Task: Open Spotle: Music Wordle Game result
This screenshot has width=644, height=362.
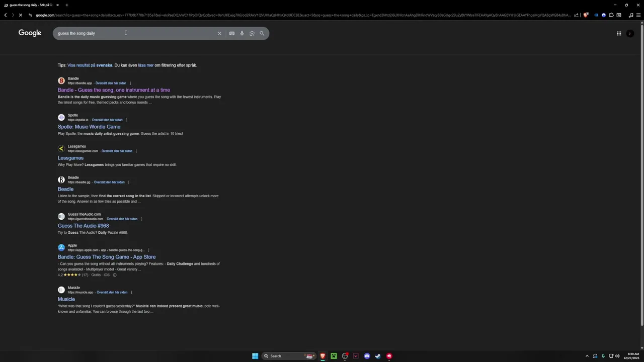Action: [89, 127]
